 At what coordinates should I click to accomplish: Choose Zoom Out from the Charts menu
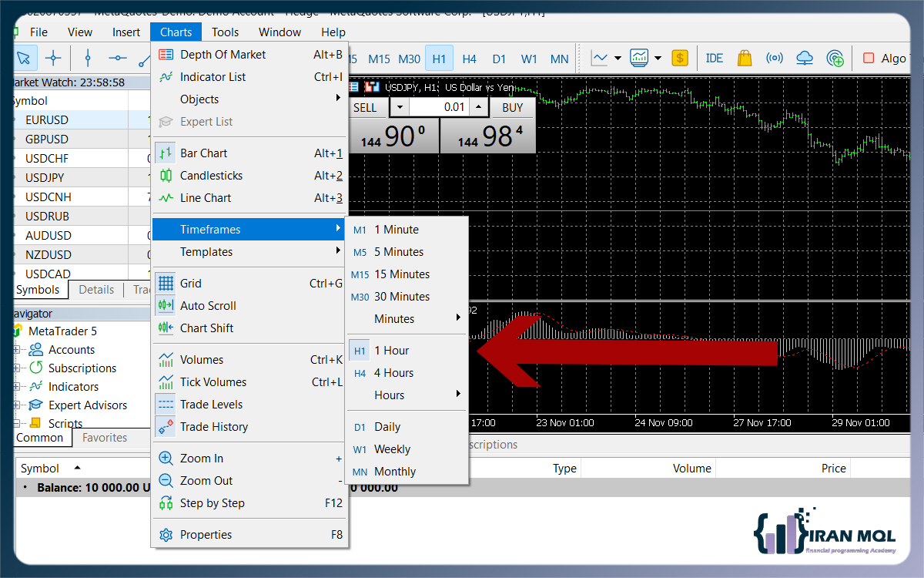[x=249, y=481]
